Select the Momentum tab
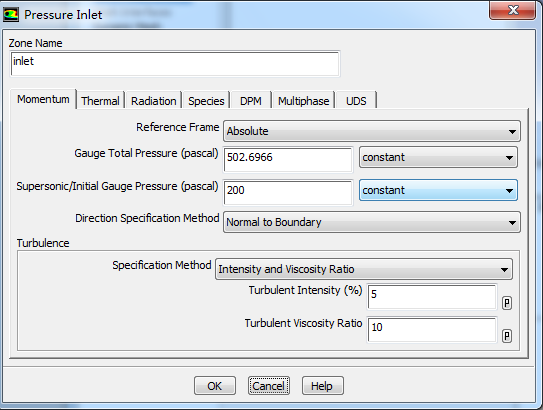Image resolution: width=543 pixels, height=410 pixels. pyautogui.click(x=43, y=99)
